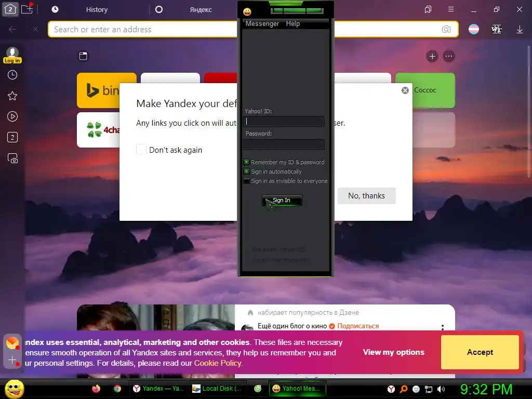Click View my options in the cookie banner
Image resolution: width=532 pixels, height=399 pixels.
point(394,352)
